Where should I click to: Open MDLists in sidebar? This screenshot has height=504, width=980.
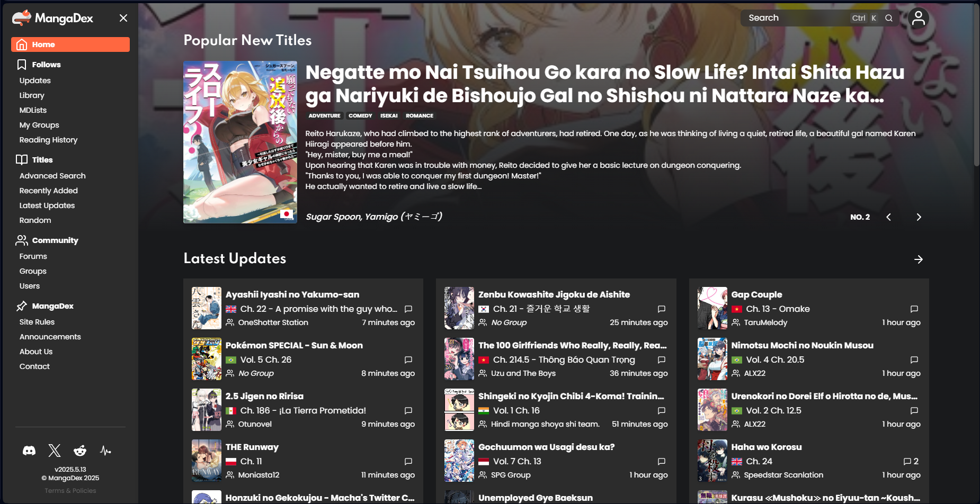(33, 110)
